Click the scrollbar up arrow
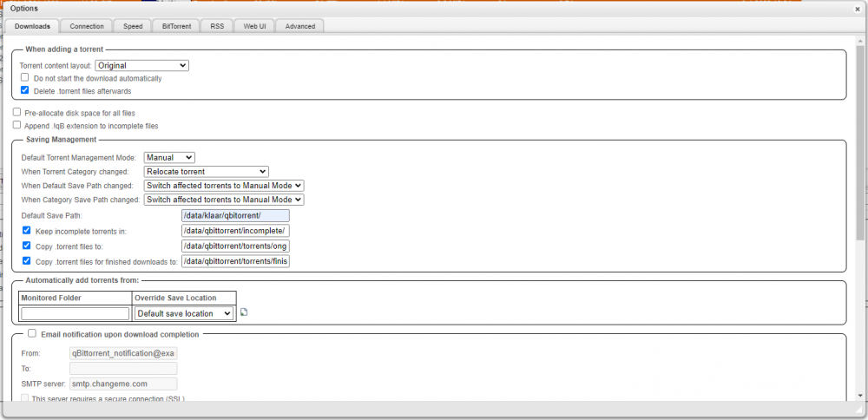Viewport: 868px width, 420px height. point(859,39)
